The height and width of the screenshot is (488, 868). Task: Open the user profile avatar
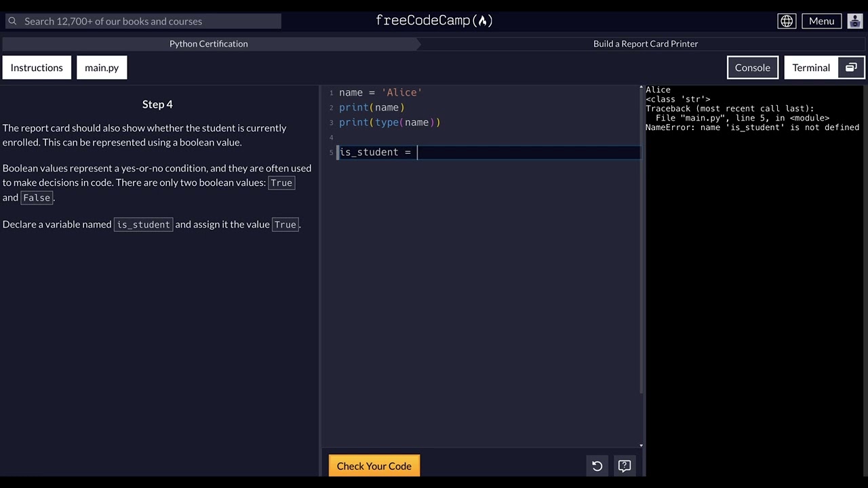point(855,21)
